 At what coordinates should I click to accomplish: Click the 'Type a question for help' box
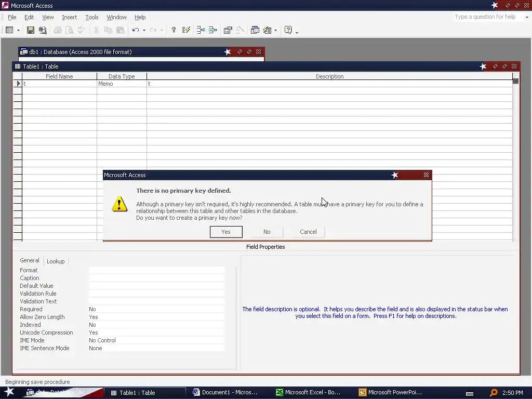(487, 17)
